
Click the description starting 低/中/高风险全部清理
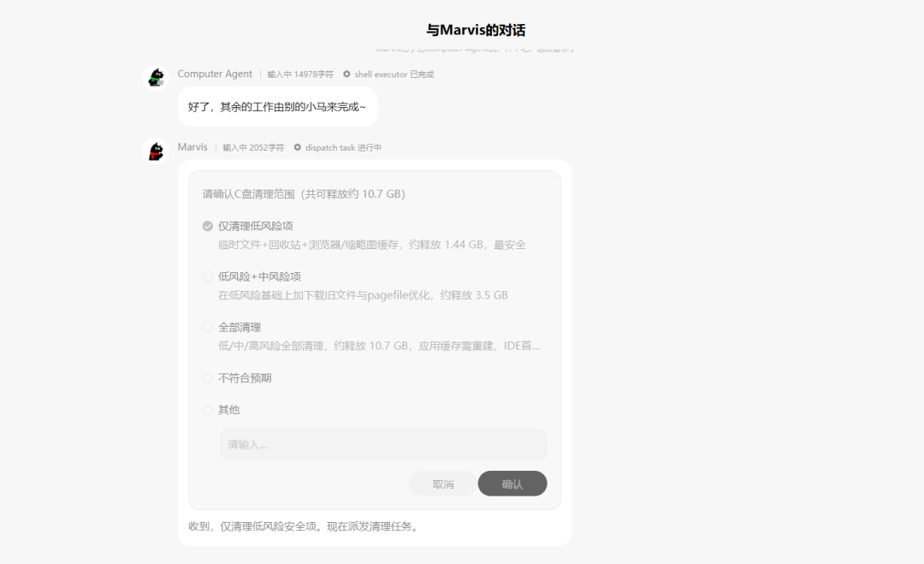click(x=379, y=347)
